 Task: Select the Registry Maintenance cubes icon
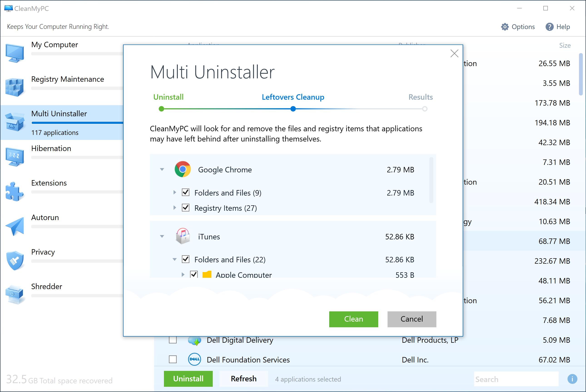[x=15, y=87]
